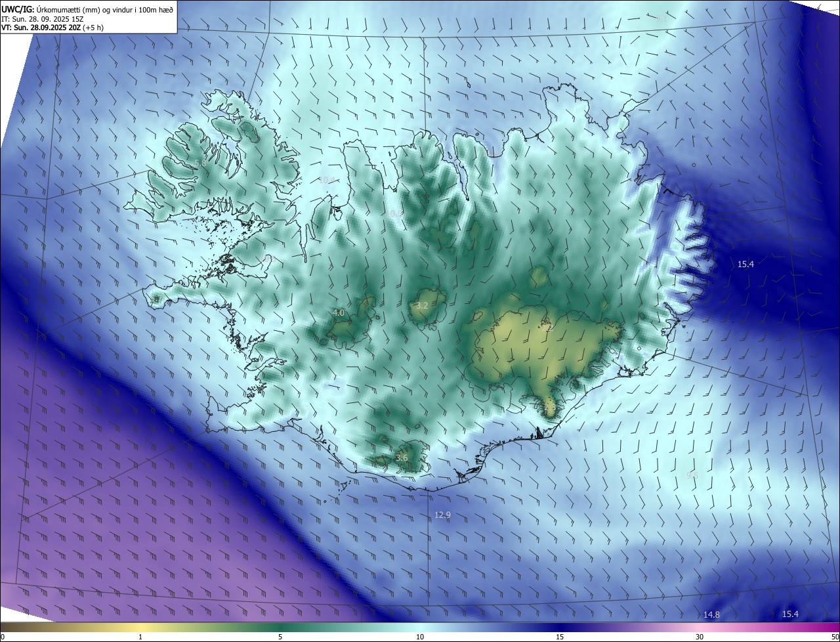Click the '50' tick label of the colour scale
Viewport: 840px width, 642px height.
coord(835,637)
